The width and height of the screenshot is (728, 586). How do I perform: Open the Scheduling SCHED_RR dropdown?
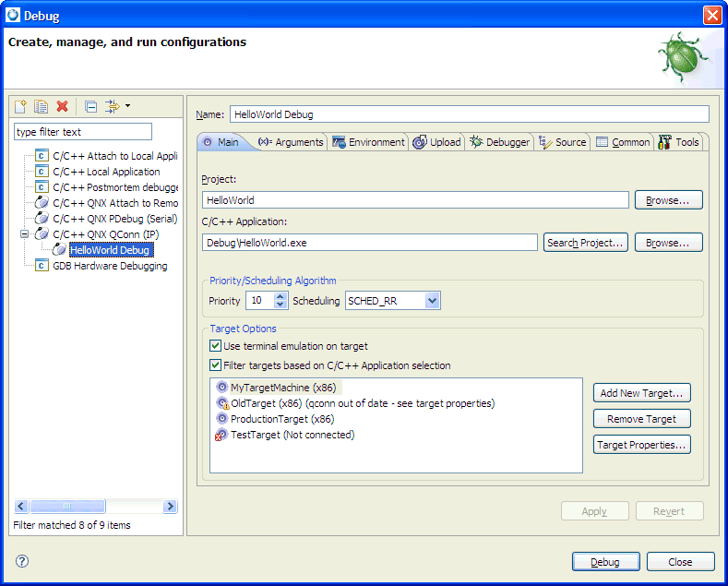pyautogui.click(x=433, y=301)
